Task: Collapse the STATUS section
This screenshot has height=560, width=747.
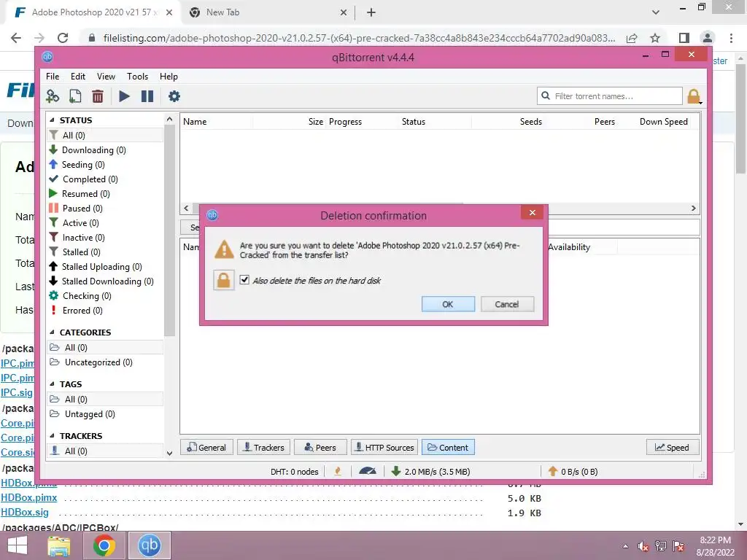Action: (52, 120)
